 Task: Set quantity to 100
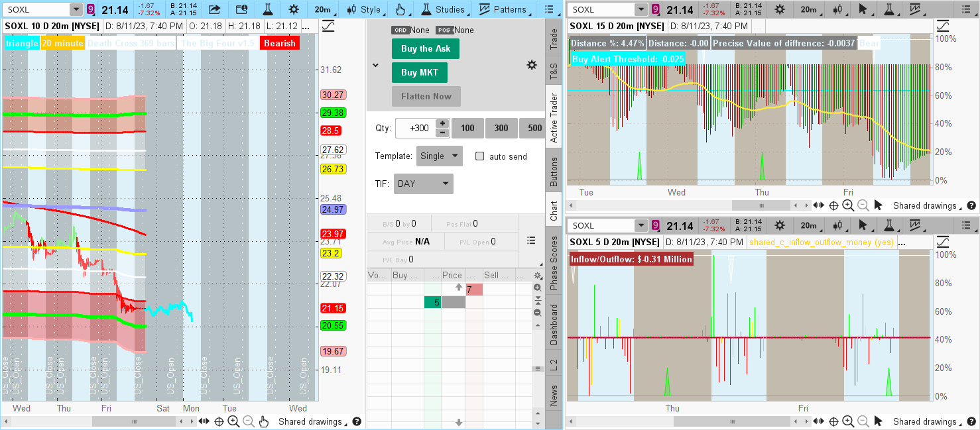click(467, 128)
